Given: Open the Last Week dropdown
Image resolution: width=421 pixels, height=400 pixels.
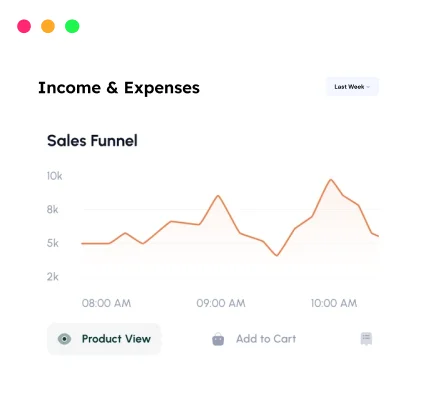Looking at the screenshot, I should coord(352,87).
